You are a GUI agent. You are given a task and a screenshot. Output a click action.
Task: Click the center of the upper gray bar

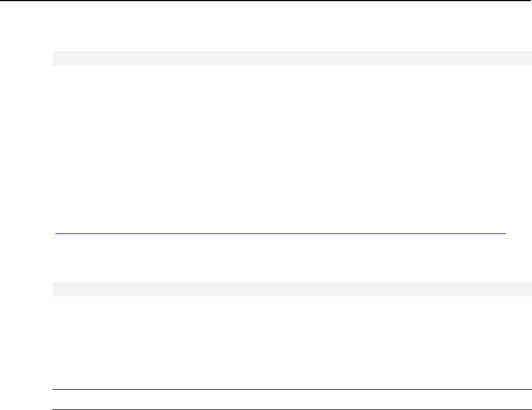[292, 58]
